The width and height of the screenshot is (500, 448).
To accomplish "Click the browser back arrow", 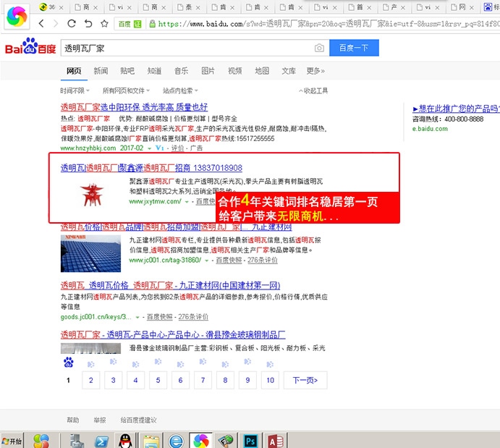I will 41,23.
